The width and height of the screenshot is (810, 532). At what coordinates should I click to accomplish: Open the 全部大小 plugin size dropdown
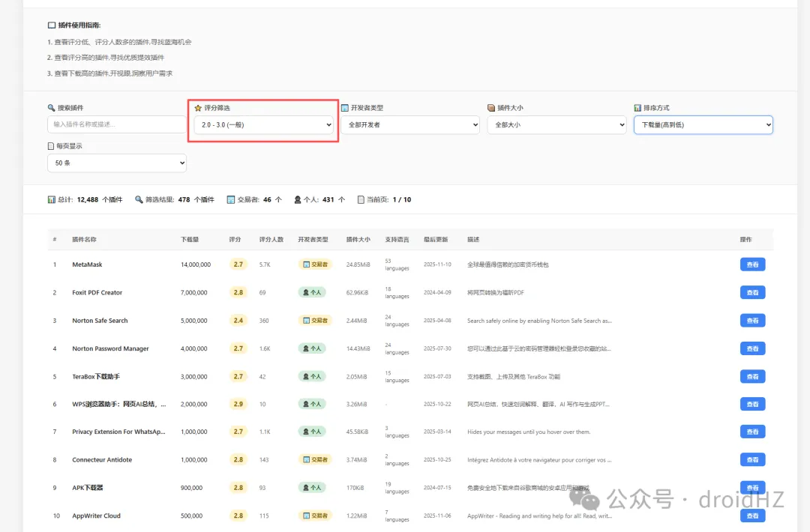pyautogui.click(x=556, y=125)
